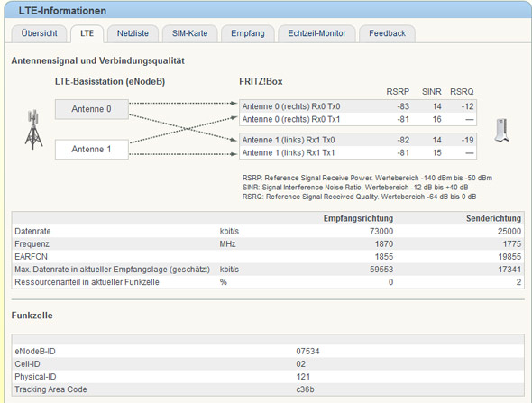Open the Übersicht tab

tap(39, 33)
